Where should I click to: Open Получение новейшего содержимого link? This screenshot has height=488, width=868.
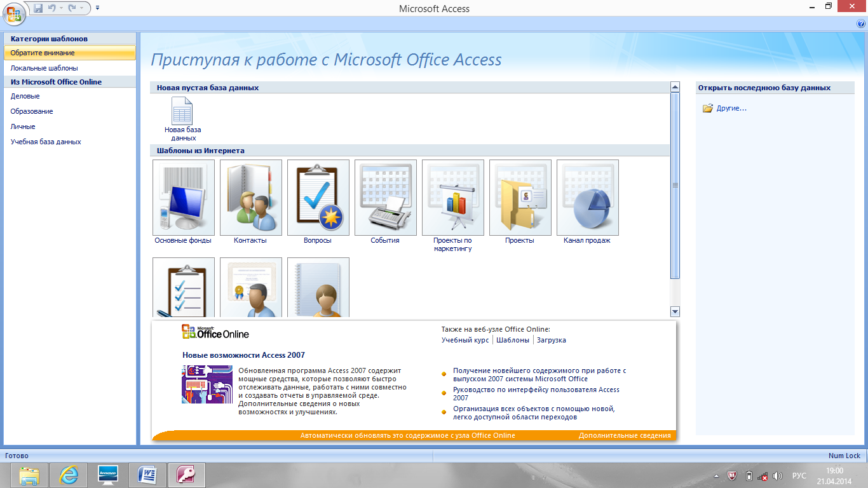539,374
